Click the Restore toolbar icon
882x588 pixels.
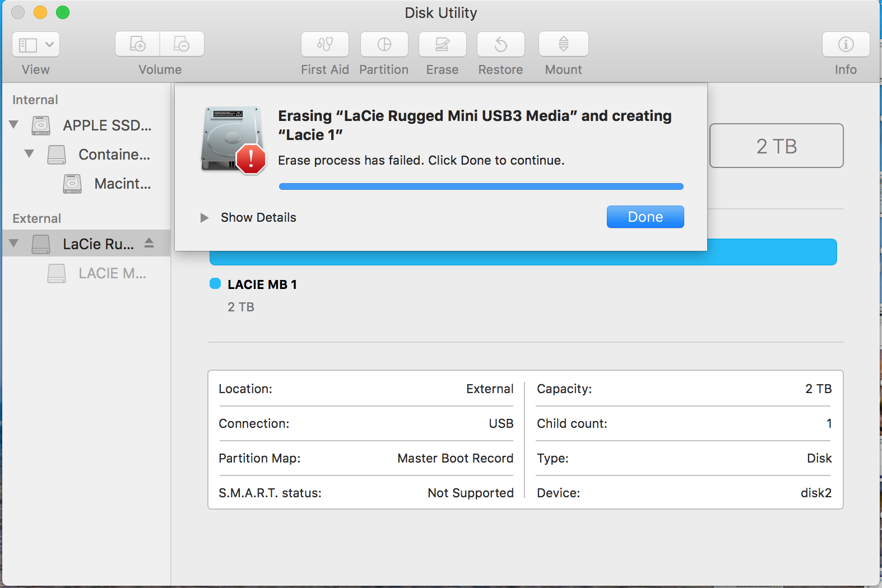pos(501,44)
